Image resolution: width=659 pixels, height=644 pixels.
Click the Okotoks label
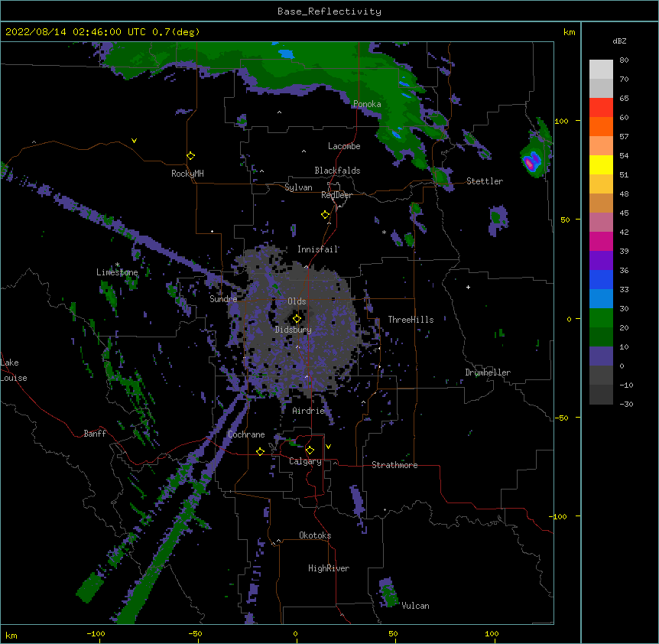(x=315, y=535)
